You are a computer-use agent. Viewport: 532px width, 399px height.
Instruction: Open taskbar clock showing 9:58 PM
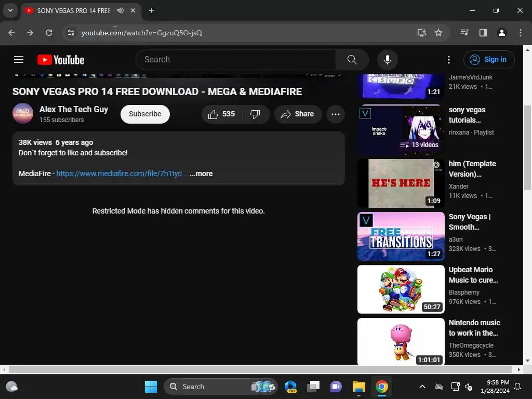[495, 387]
